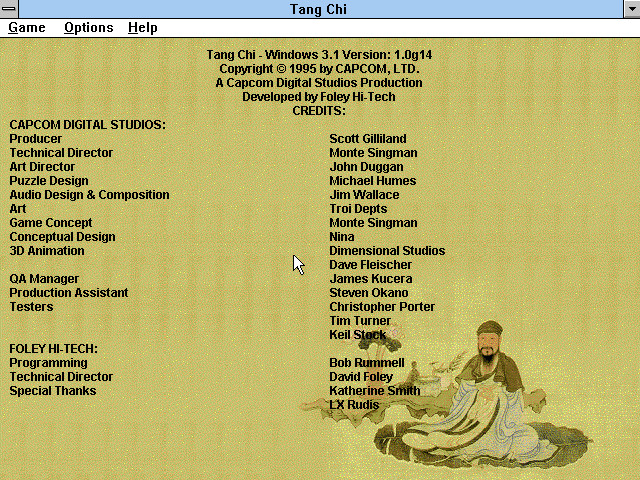Click the name 'Michael Humes'

pos(373,181)
